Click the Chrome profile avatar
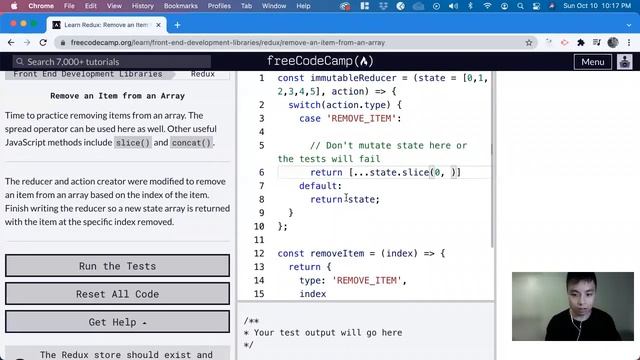Image resolution: width=640 pixels, height=360 pixels. click(613, 42)
